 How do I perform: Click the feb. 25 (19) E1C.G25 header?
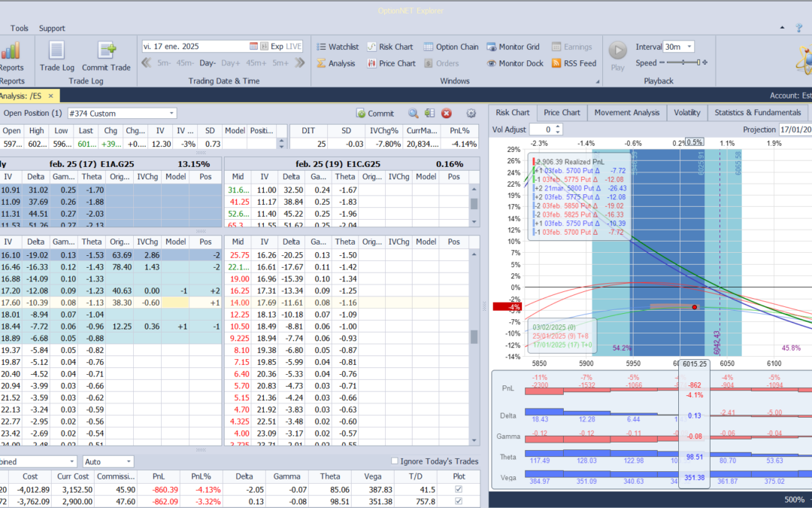point(338,164)
